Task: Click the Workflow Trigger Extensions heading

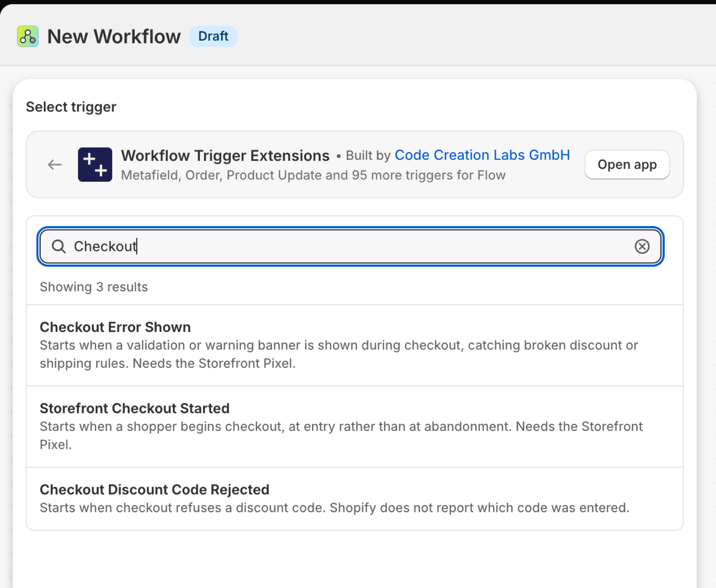Action: [x=225, y=156]
